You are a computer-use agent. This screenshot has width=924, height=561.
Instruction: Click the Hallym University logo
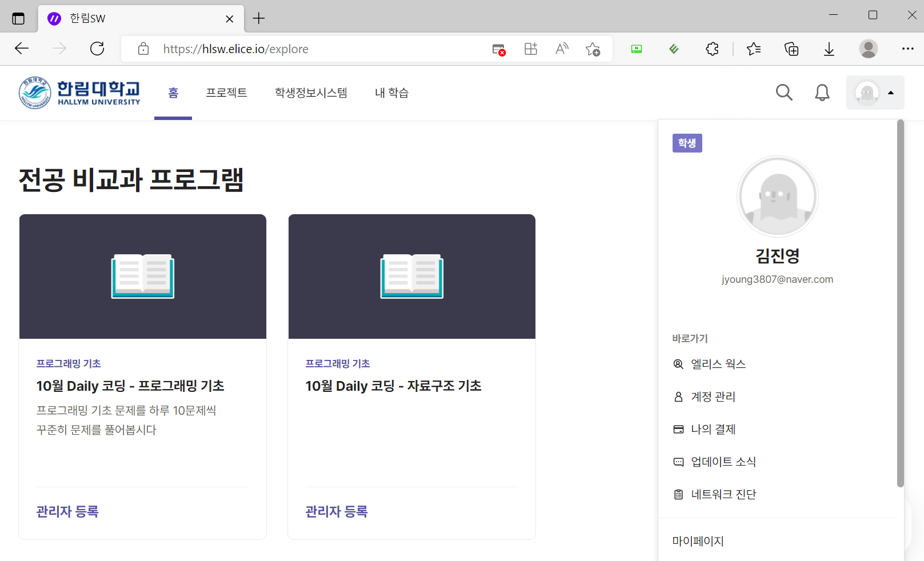(x=79, y=93)
